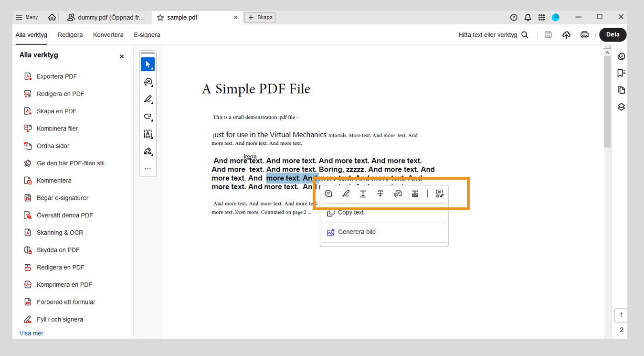Edit the selected text from the popup toolbar
This screenshot has height=356, width=644.
pyautogui.click(x=440, y=194)
